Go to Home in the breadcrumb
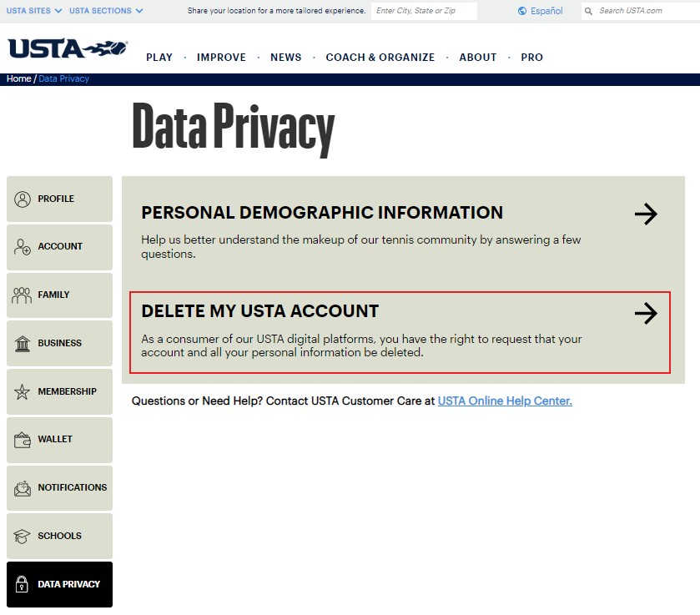700x615 pixels. pyautogui.click(x=18, y=78)
